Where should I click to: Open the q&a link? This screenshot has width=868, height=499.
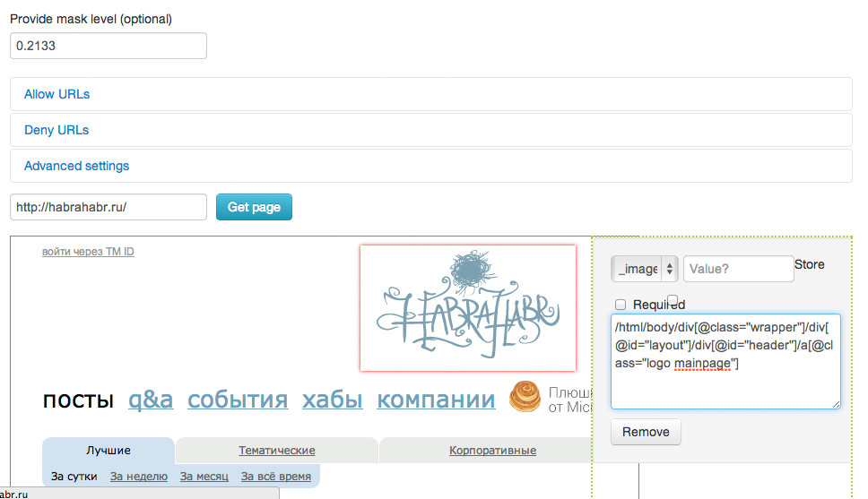(x=151, y=400)
